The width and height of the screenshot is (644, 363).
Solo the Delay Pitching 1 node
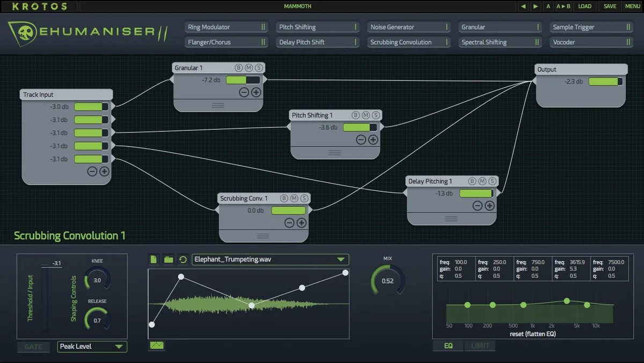493,181
